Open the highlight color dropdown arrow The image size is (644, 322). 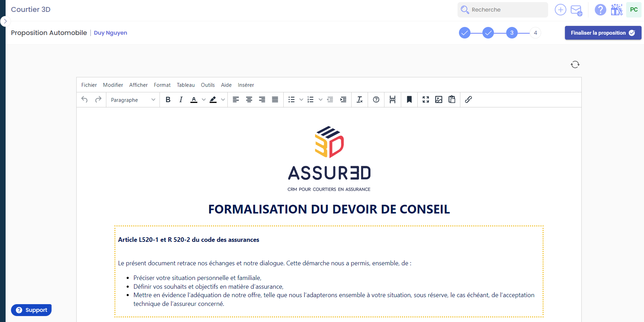tap(223, 100)
